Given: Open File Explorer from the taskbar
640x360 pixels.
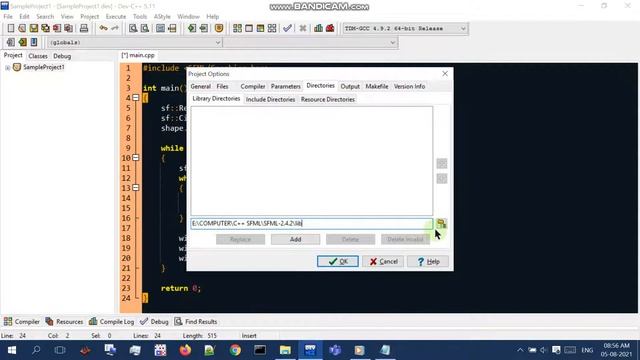Looking at the screenshot, I should [285, 350].
